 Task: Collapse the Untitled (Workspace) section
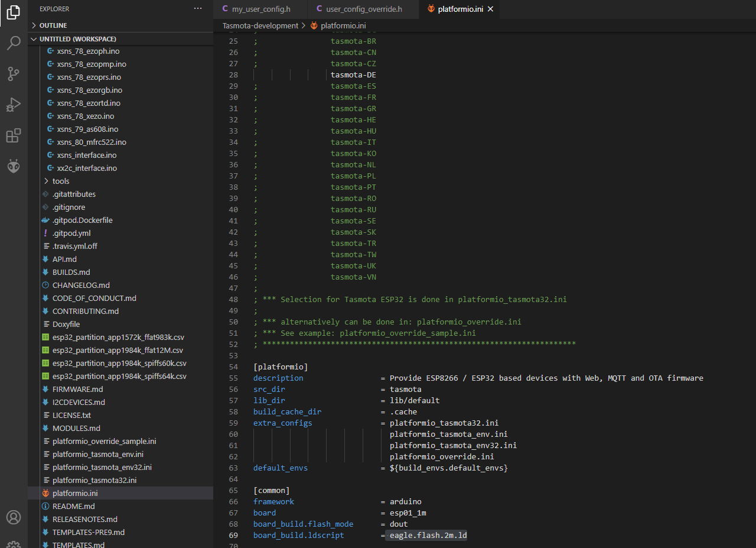pyautogui.click(x=120, y=38)
